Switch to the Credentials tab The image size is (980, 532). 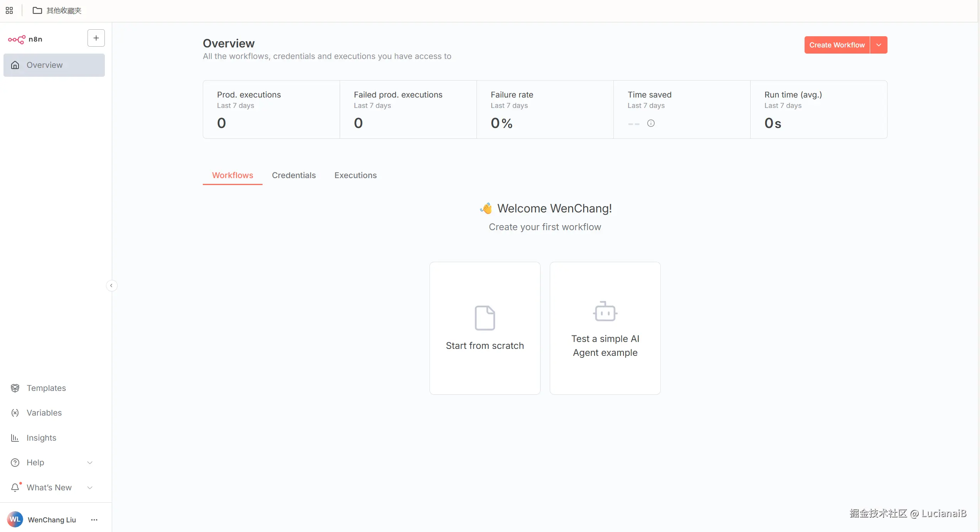pyautogui.click(x=293, y=175)
